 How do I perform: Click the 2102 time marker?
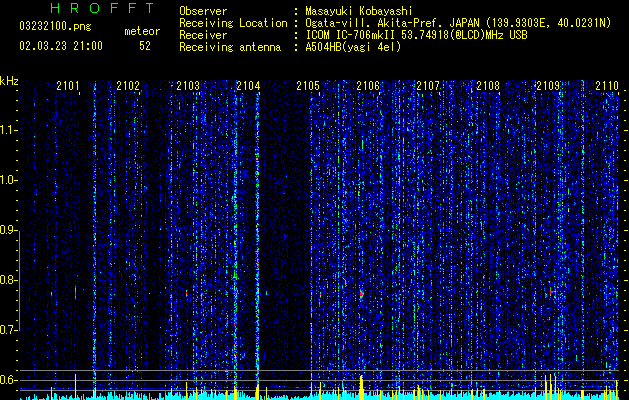[128, 85]
